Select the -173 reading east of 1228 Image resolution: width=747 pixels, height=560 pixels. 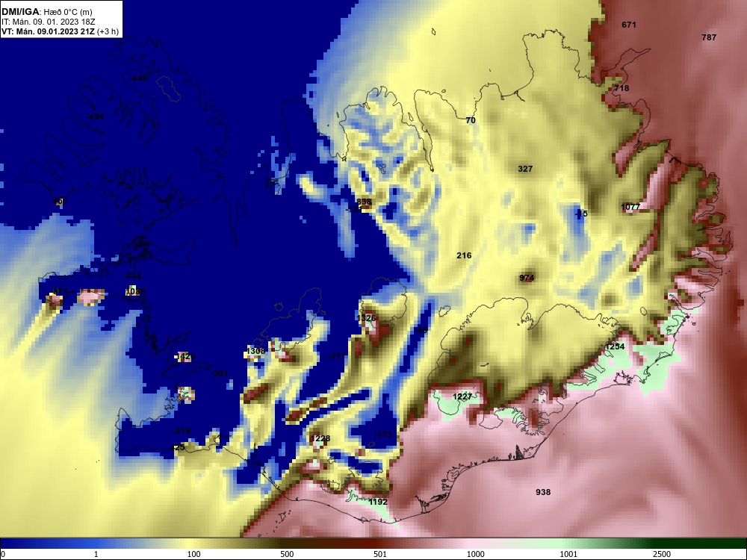[383, 435]
